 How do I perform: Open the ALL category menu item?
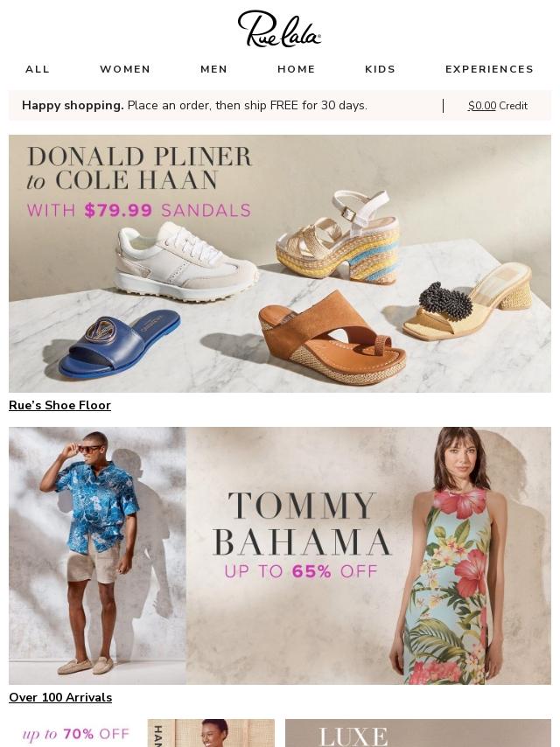tap(38, 69)
